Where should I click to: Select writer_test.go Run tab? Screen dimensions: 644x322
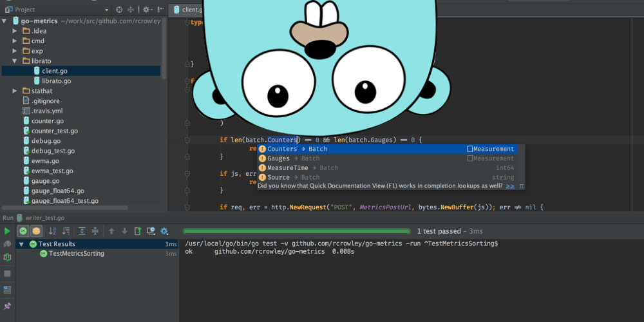[x=40, y=218]
